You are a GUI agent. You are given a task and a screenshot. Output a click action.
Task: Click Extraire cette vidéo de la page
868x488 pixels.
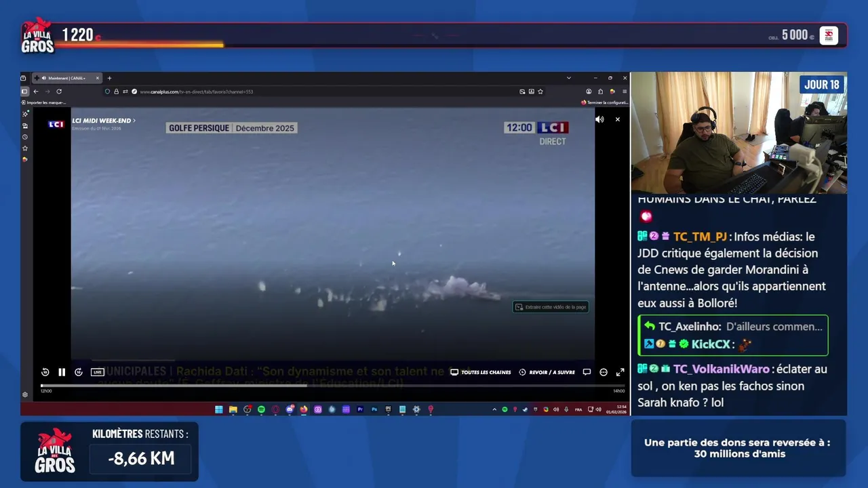tap(550, 307)
